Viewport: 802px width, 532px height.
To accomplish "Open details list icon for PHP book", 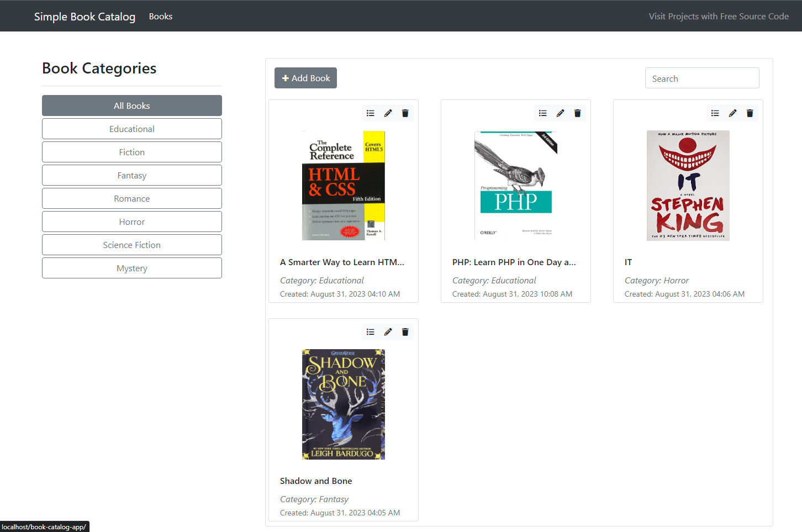I will (543, 113).
